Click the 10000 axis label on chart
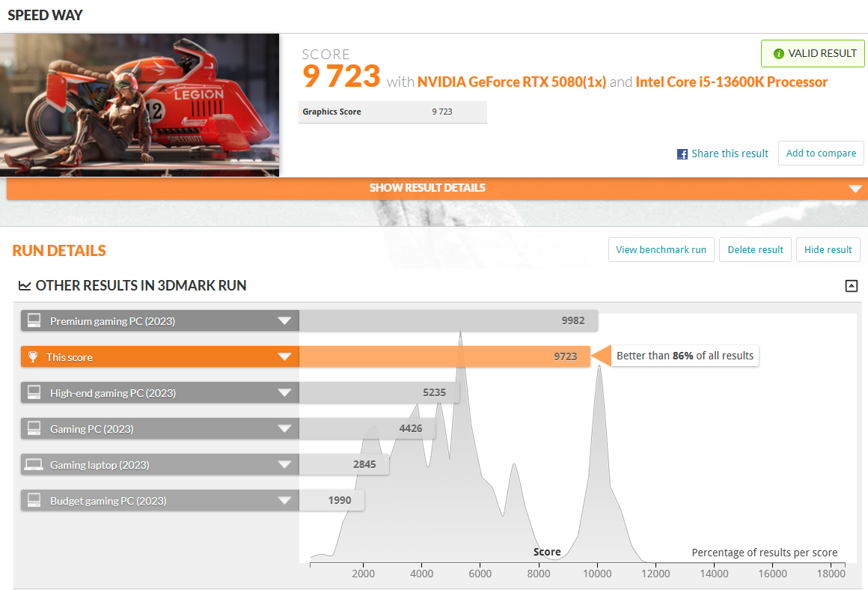 (597, 574)
